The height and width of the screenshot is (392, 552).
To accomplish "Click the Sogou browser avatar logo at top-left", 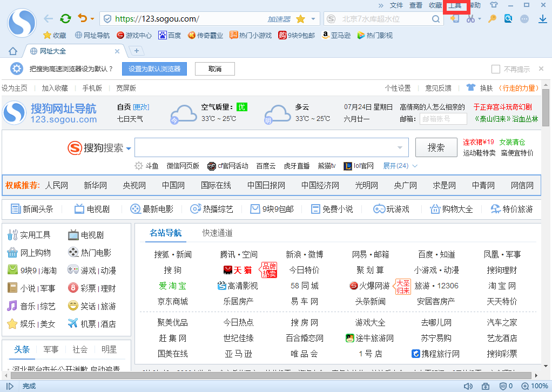I will [x=22, y=23].
